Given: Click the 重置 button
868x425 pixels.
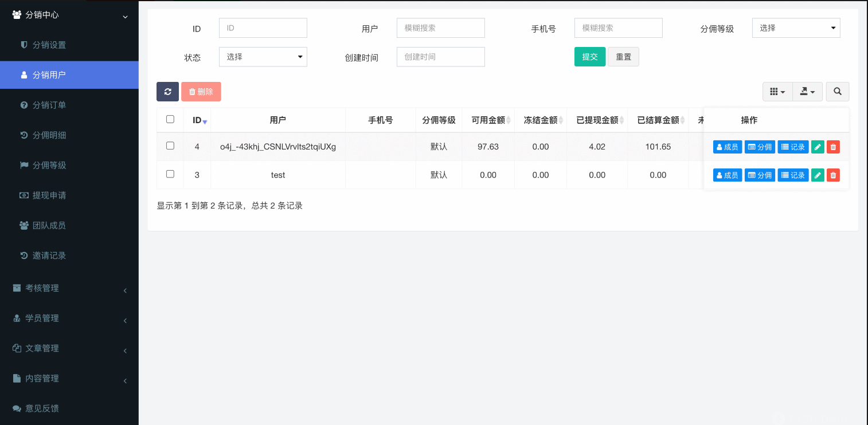Looking at the screenshot, I should (x=623, y=57).
